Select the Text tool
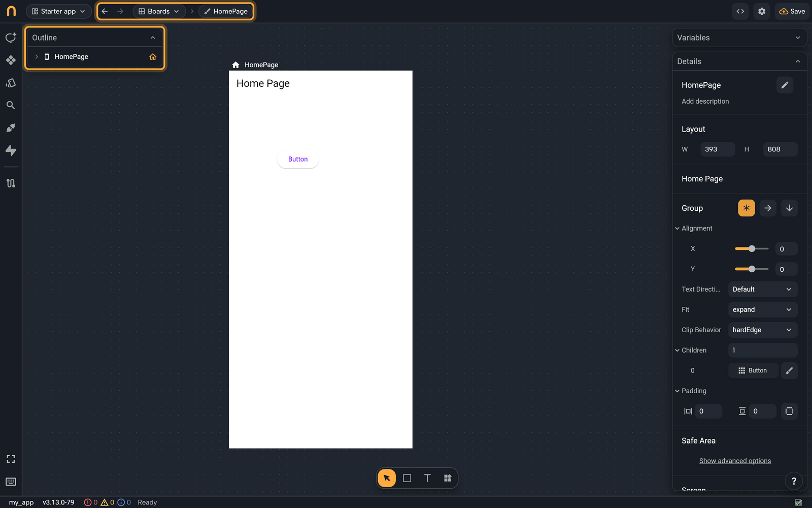 [427, 478]
